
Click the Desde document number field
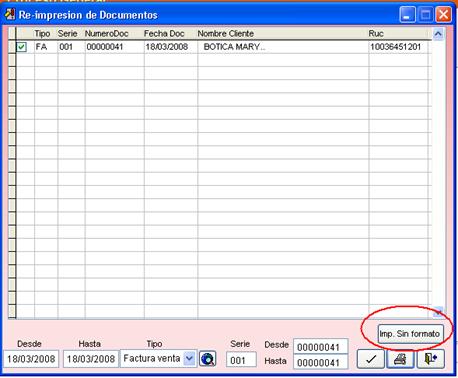pos(321,347)
